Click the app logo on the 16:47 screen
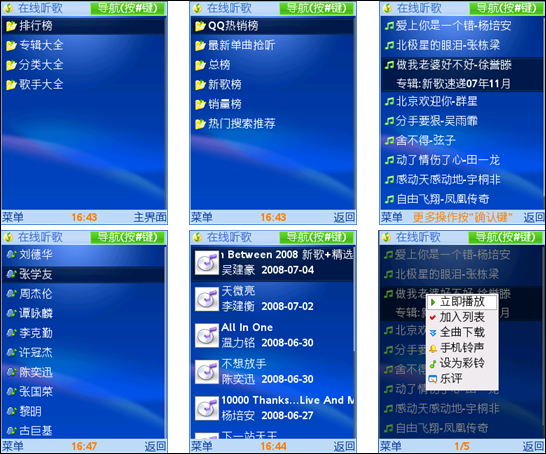The image size is (546, 454). pos(9,237)
